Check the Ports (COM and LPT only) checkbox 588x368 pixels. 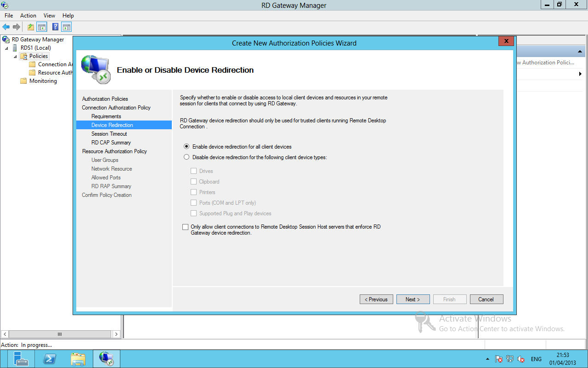194,203
